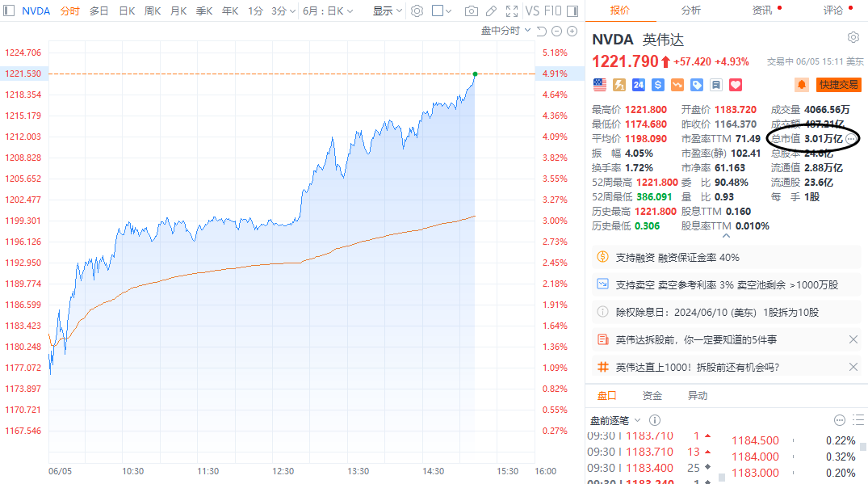Take a chart screenshot with camera icon

tap(472, 11)
